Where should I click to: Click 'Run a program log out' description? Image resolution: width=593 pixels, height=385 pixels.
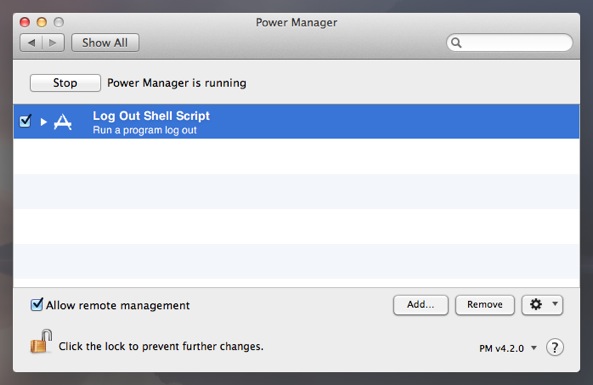point(145,130)
